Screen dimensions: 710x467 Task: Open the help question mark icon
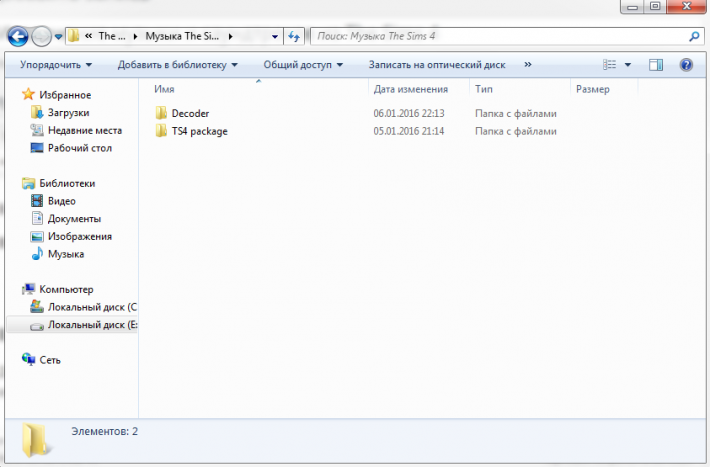tap(686, 65)
